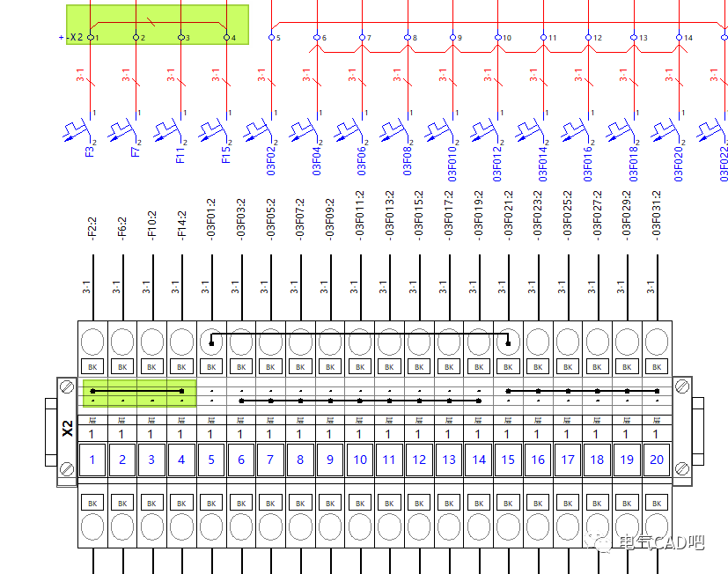This screenshot has height=574, width=728.
Task: Click the upper screw on left end bracket
Action: coord(67,386)
